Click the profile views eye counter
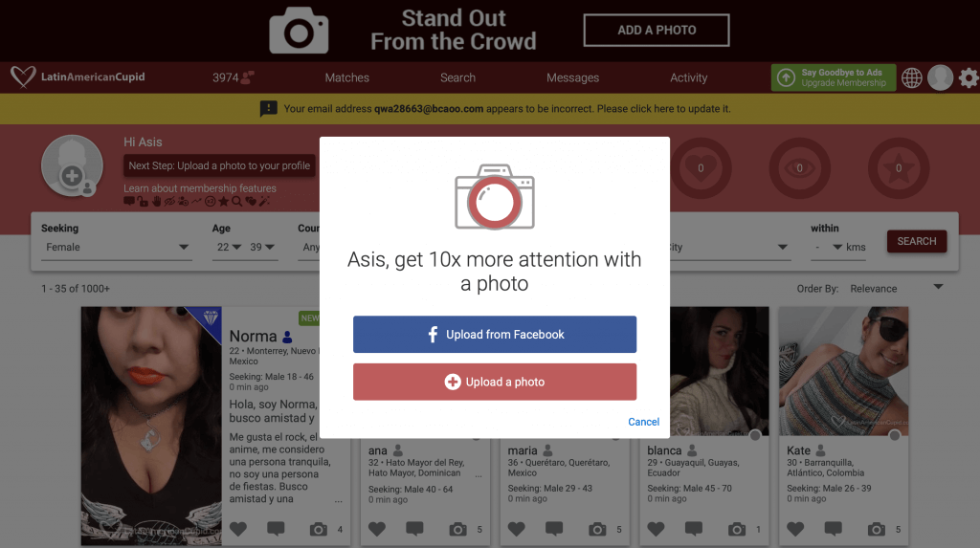The image size is (980, 548). pyautogui.click(x=799, y=168)
